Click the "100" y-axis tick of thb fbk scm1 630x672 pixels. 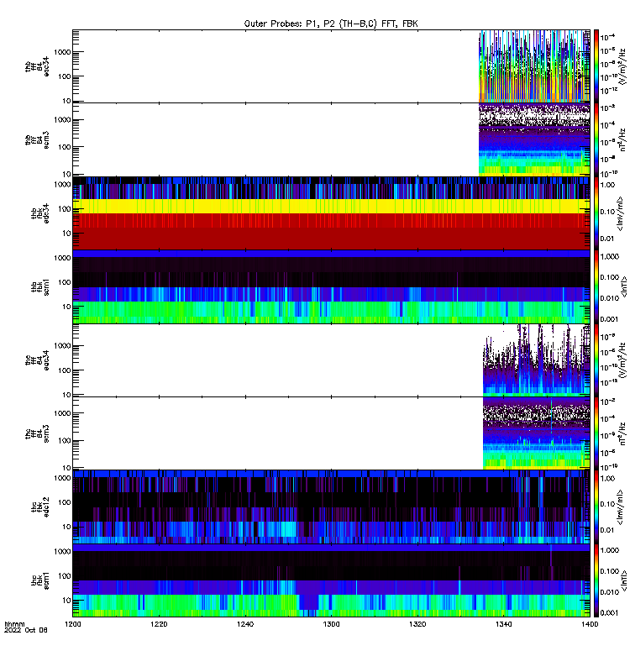coord(65,282)
